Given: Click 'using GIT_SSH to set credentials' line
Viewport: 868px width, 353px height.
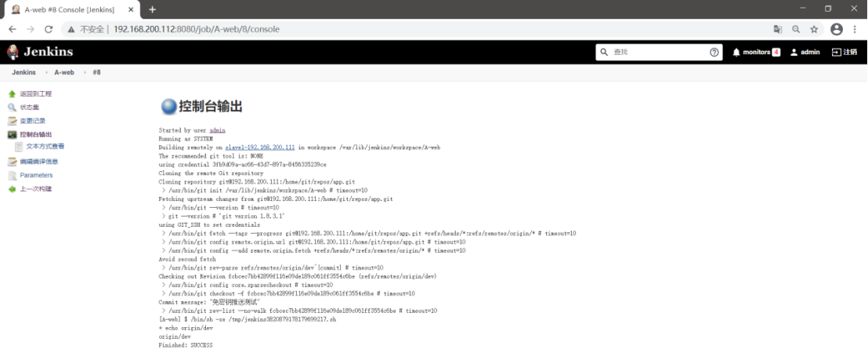Looking at the screenshot, I should (209, 225).
